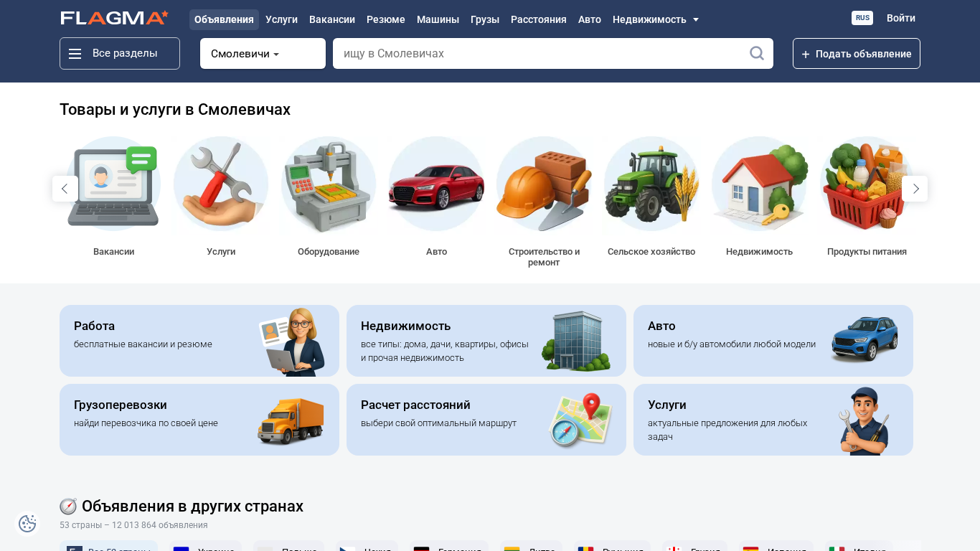Image resolution: width=980 pixels, height=551 pixels.
Task: Expand the Смолевичи city dropdown
Action: point(263,54)
